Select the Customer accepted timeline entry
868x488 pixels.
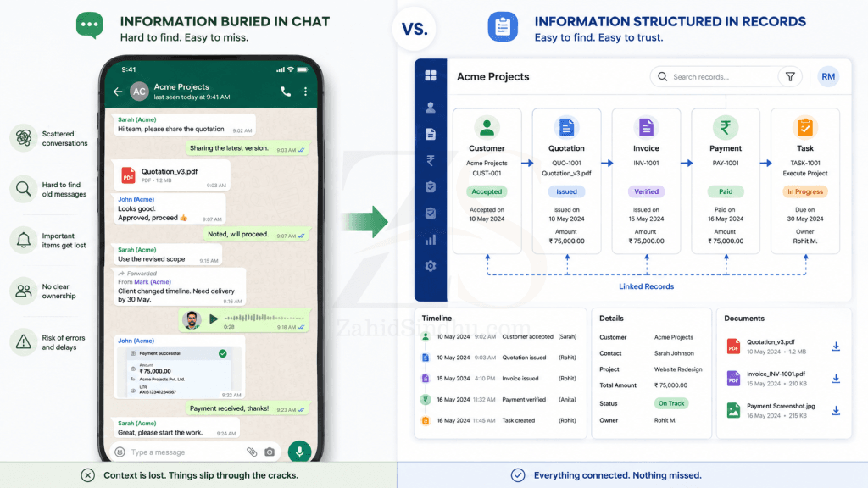click(x=500, y=336)
